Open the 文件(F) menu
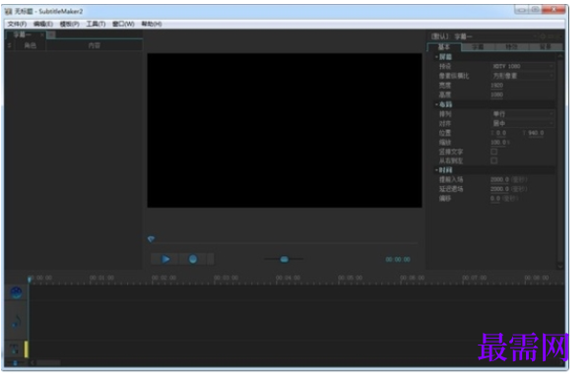Image resolution: width=588 pixels, height=378 pixels. tap(17, 24)
